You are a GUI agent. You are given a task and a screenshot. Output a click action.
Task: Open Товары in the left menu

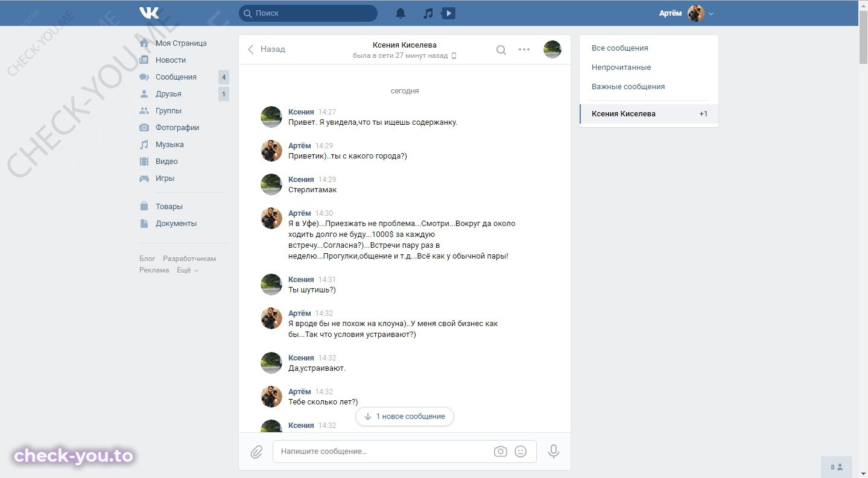(x=169, y=207)
